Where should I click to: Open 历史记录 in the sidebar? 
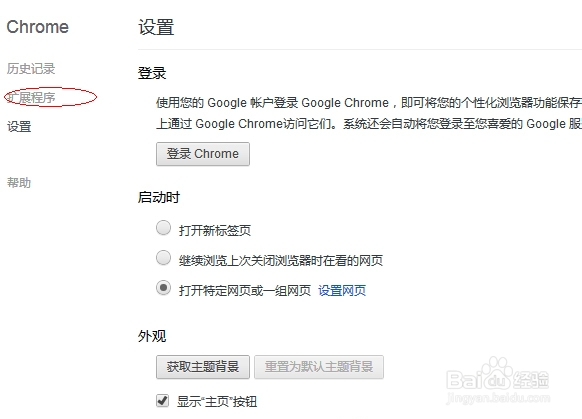pyautogui.click(x=31, y=69)
